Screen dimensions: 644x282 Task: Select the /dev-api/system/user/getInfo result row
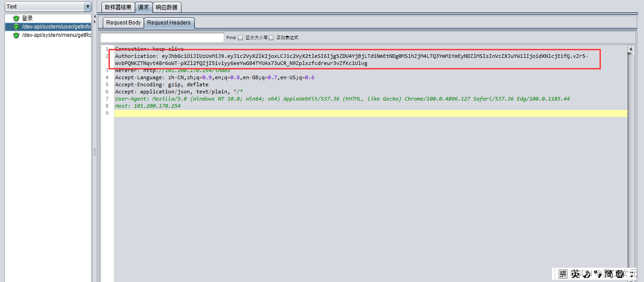coord(48,27)
